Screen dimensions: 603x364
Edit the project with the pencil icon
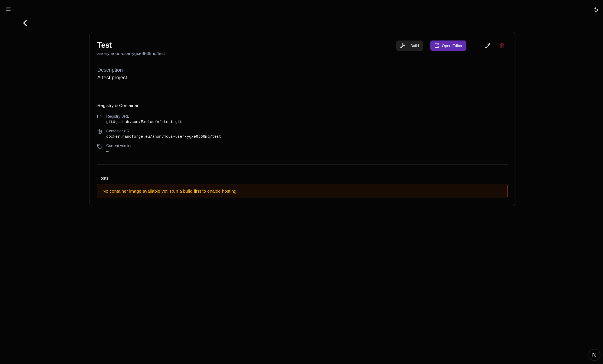point(488,46)
